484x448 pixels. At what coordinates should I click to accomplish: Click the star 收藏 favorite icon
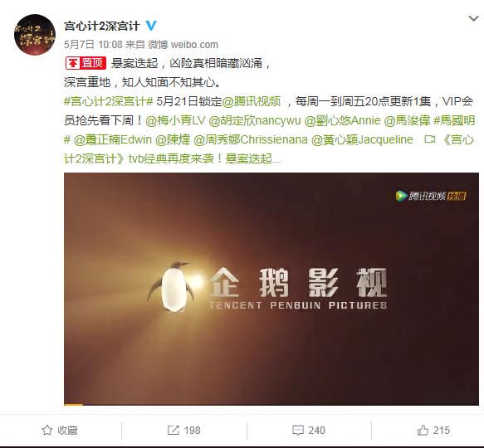pyautogui.click(x=47, y=430)
